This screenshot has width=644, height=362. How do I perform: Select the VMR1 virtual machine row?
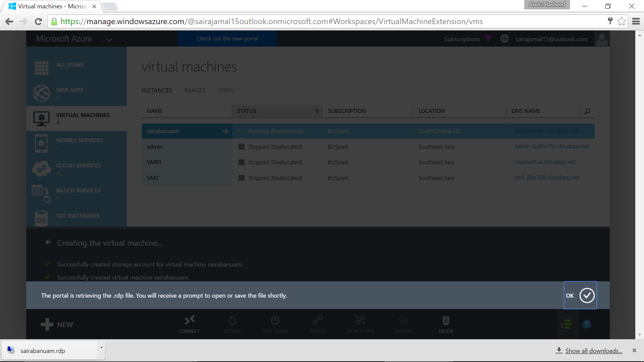click(x=368, y=162)
